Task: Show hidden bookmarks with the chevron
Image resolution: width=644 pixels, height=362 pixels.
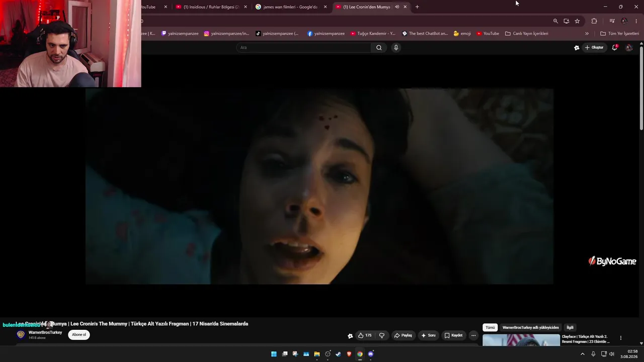Action: (x=587, y=34)
